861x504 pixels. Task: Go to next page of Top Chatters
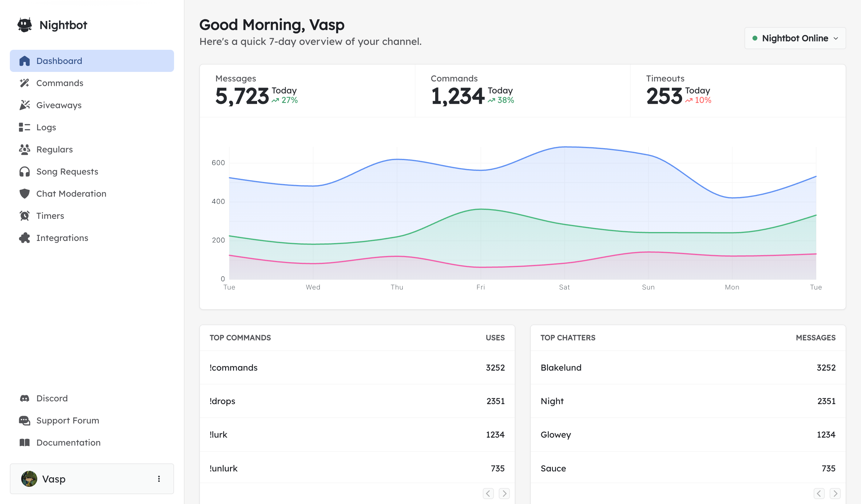[835, 494]
